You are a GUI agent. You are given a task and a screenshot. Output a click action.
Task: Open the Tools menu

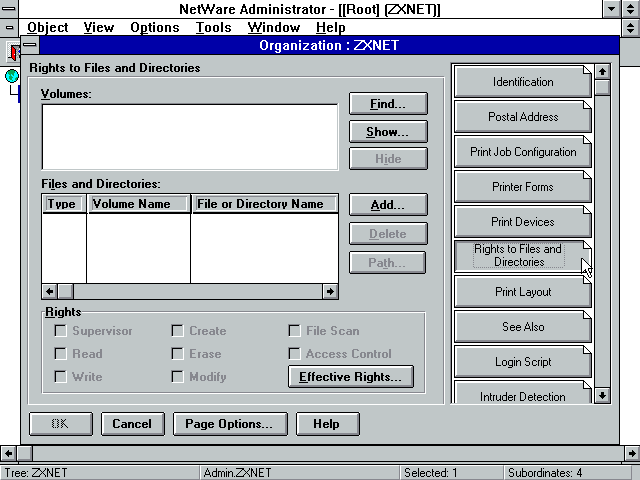point(213,27)
